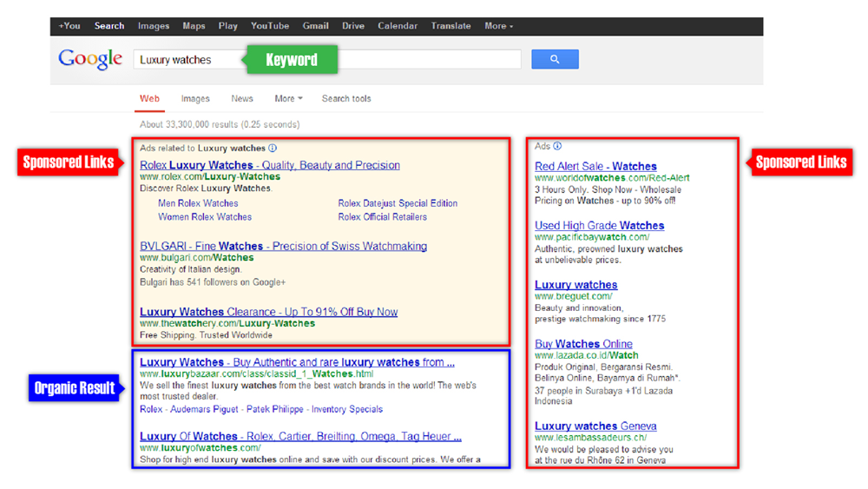Open Gmail from the top navigation bar
Screen dimensions: 868x489
point(315,26)
